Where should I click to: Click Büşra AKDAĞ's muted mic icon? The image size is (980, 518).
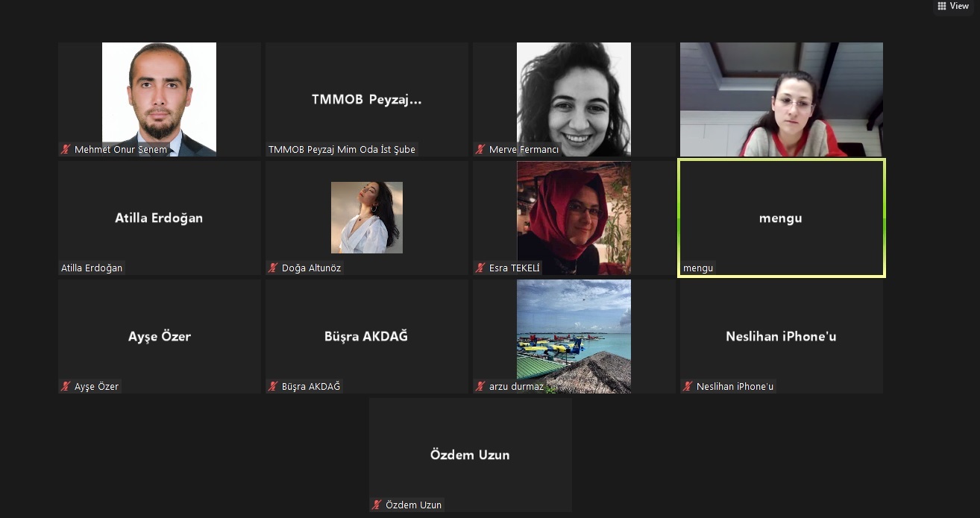click(x=274, y=387)
